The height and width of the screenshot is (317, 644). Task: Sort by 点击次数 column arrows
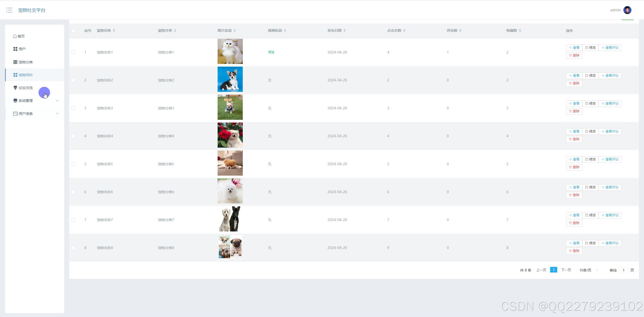point(404,30)
